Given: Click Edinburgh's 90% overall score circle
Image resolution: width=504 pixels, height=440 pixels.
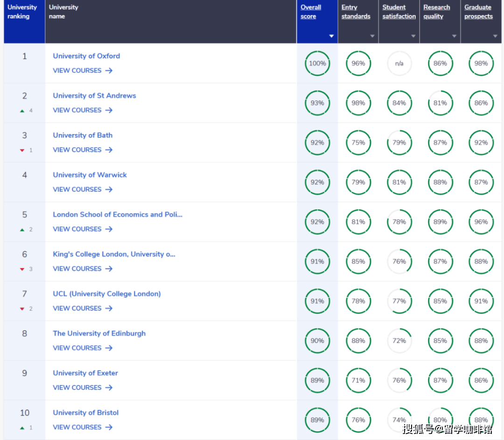Looking at the screenshot, I should [317, 341].
